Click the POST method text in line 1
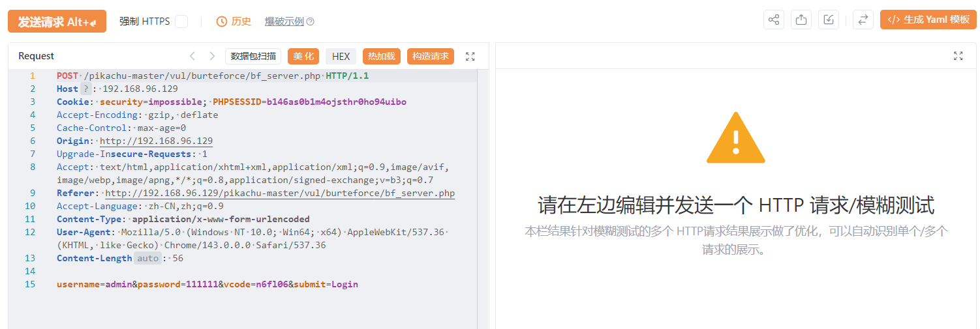This screenshot has width=980, height=329. click(x=67, y=76)
